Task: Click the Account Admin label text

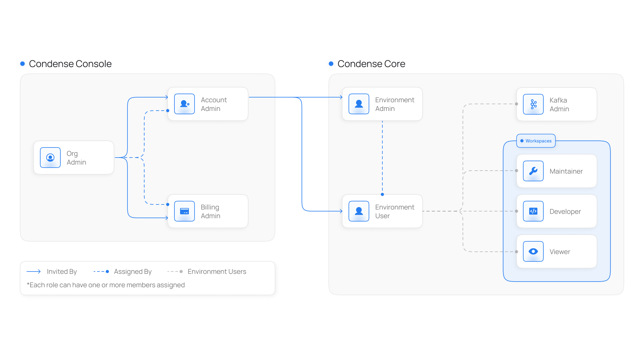Action: point(214,104)
